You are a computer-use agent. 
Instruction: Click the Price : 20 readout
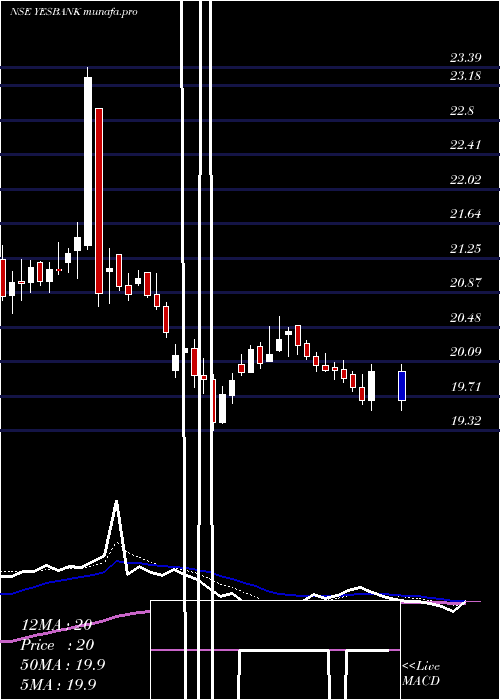click(x=57, y=645)
